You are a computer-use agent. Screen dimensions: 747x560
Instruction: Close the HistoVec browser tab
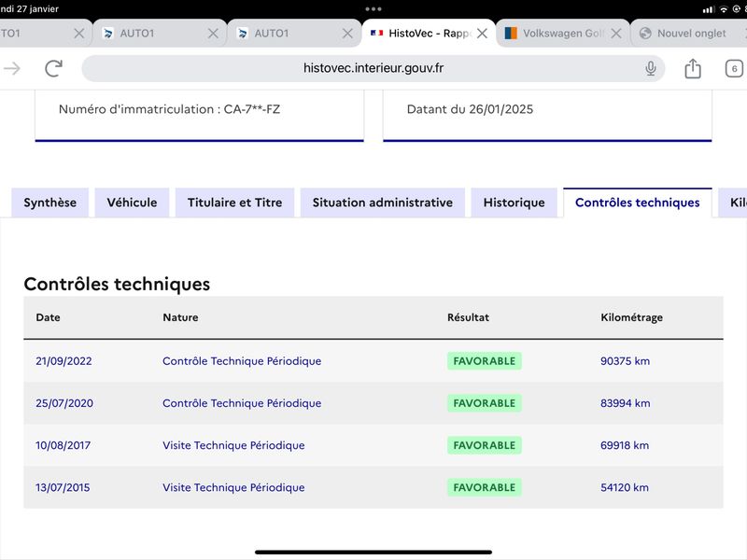tap(482, 34)
